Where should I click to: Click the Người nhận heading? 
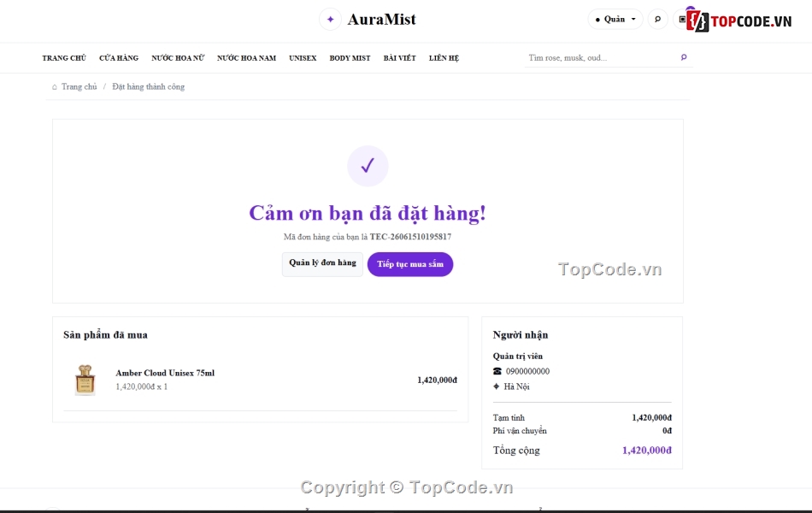coord(521,335)
